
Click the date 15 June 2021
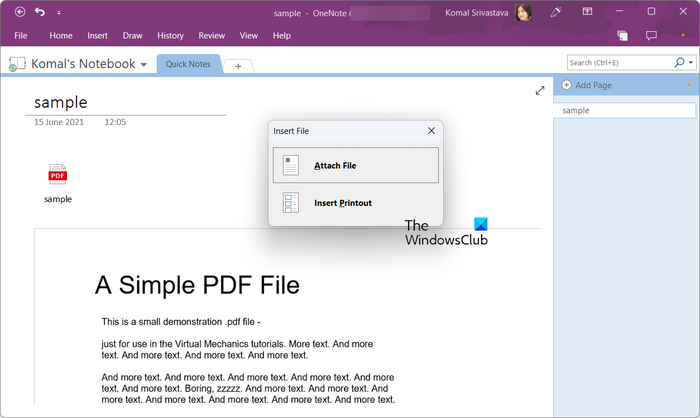[59, 122]
